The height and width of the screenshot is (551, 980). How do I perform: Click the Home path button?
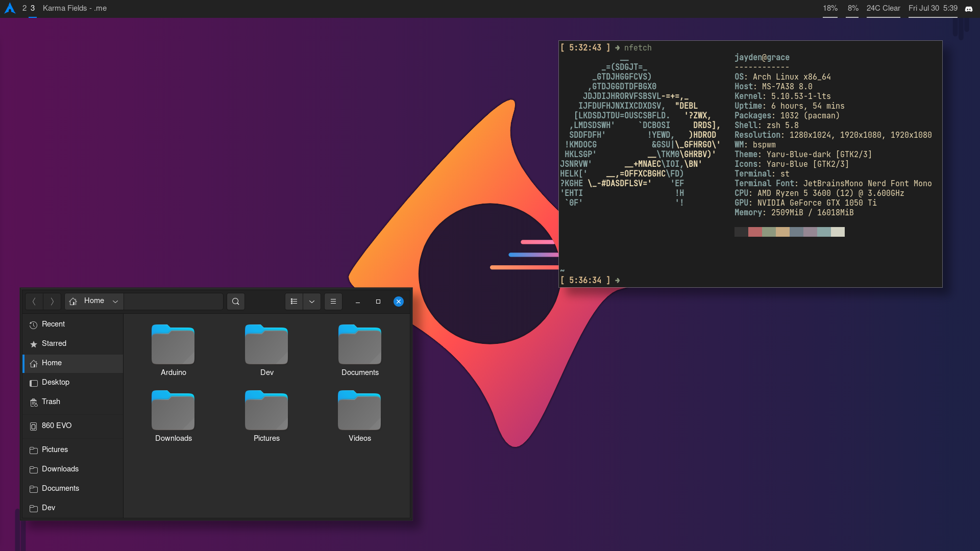point(88,301)
